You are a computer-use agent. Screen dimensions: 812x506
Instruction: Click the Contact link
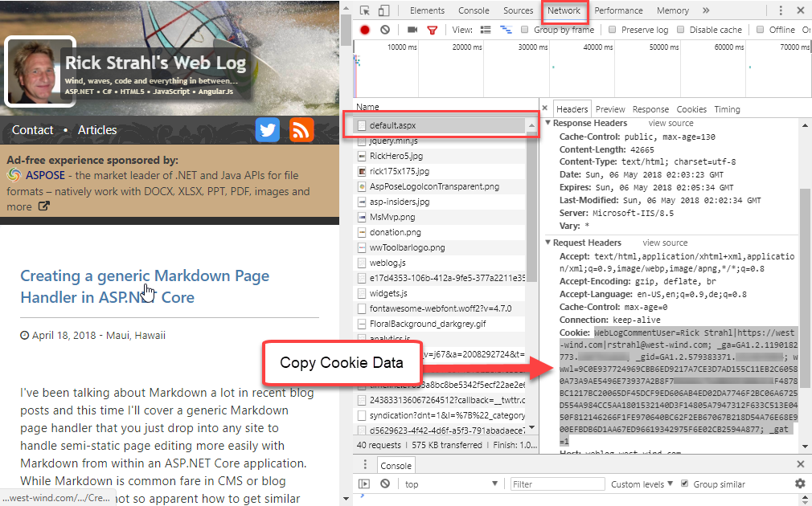(x=33, y=130)
